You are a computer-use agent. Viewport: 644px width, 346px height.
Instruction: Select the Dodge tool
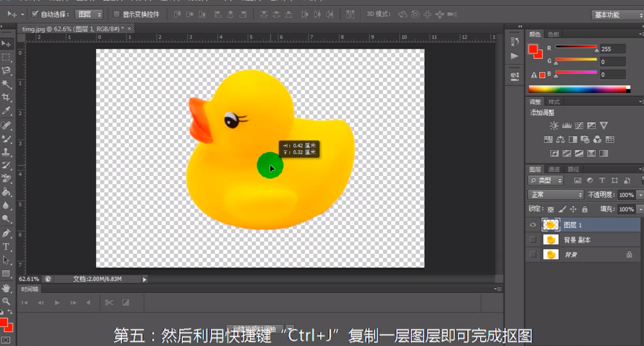pyautogui.click(x=6, y=219)
